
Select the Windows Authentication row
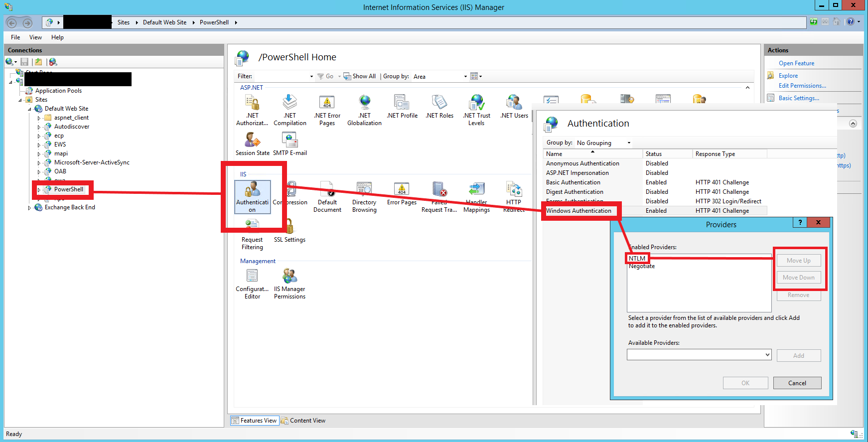(655, 211)
